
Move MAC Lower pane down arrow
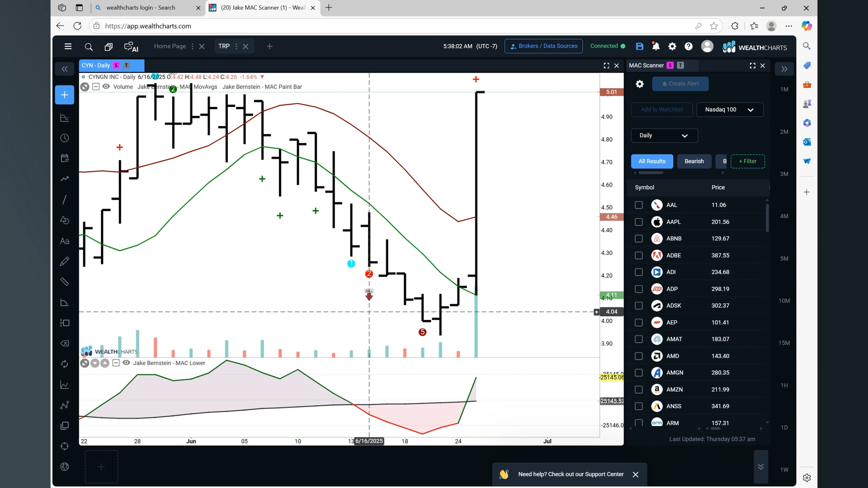[95, 363]
